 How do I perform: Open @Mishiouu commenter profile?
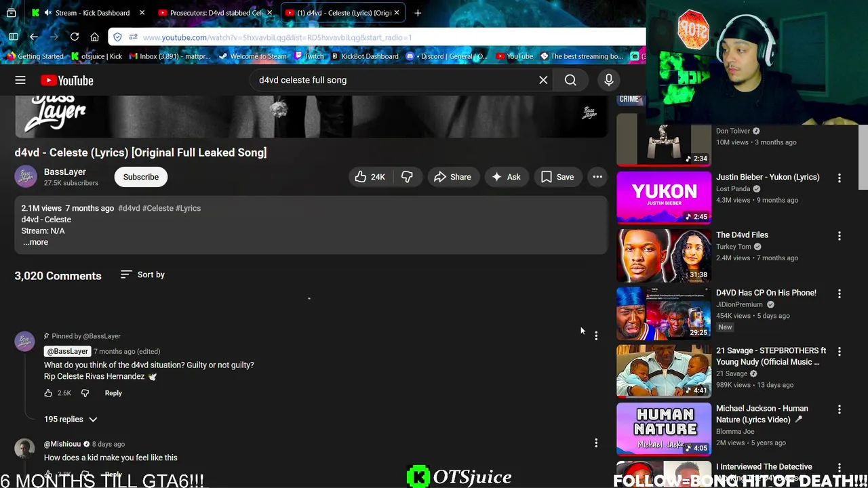coord(62,444)
